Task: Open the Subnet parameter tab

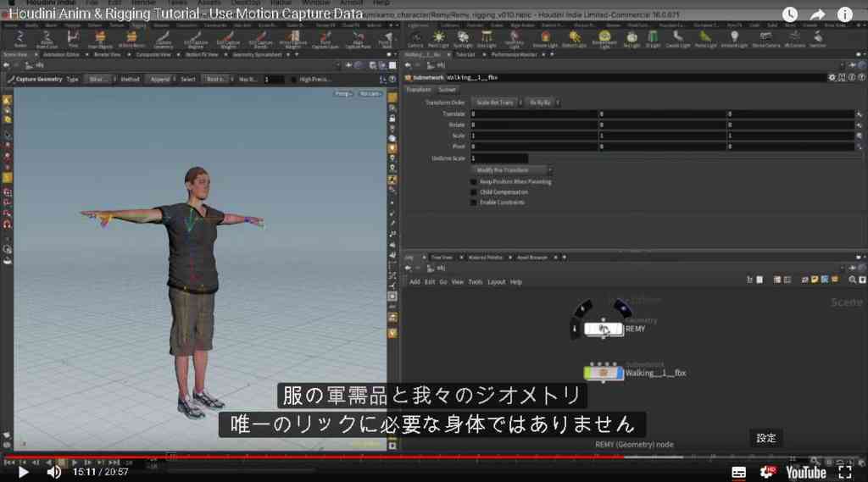Action: 447,90
